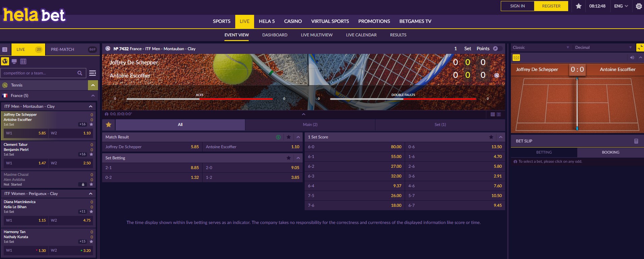Select the globe regions view icon
Image resolution: width=644 pixels, height=259 pixels.
tap(5, 61)
